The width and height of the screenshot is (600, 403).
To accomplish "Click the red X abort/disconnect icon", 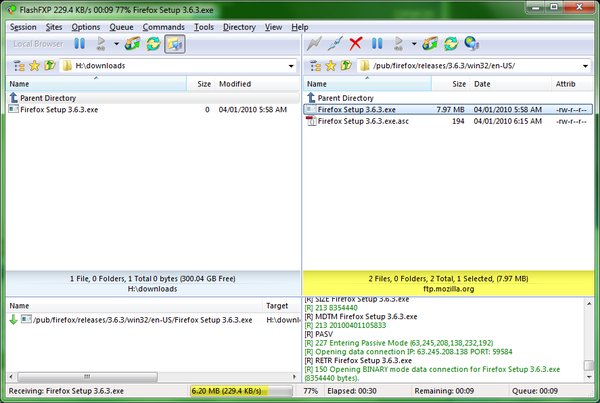I will [355, 44].
